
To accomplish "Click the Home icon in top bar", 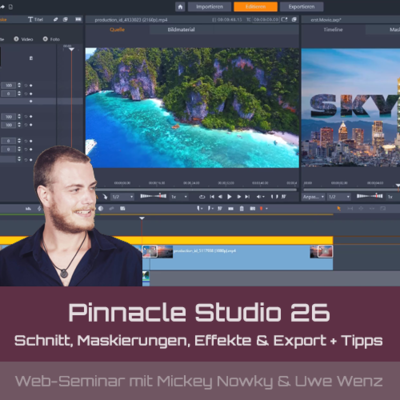I will (x=180, y=7).
